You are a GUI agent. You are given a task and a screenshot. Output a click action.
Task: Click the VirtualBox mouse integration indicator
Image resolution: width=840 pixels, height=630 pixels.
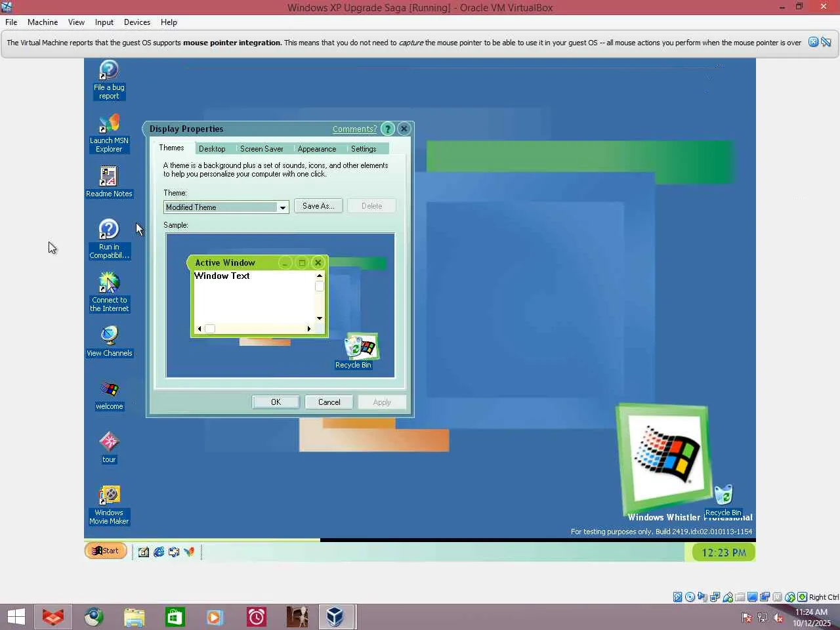[x=790, y=597]
